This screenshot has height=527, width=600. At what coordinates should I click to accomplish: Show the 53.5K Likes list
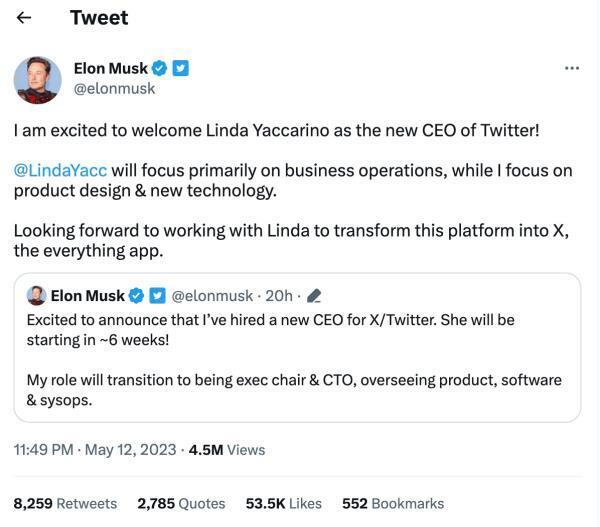[283, 503]
